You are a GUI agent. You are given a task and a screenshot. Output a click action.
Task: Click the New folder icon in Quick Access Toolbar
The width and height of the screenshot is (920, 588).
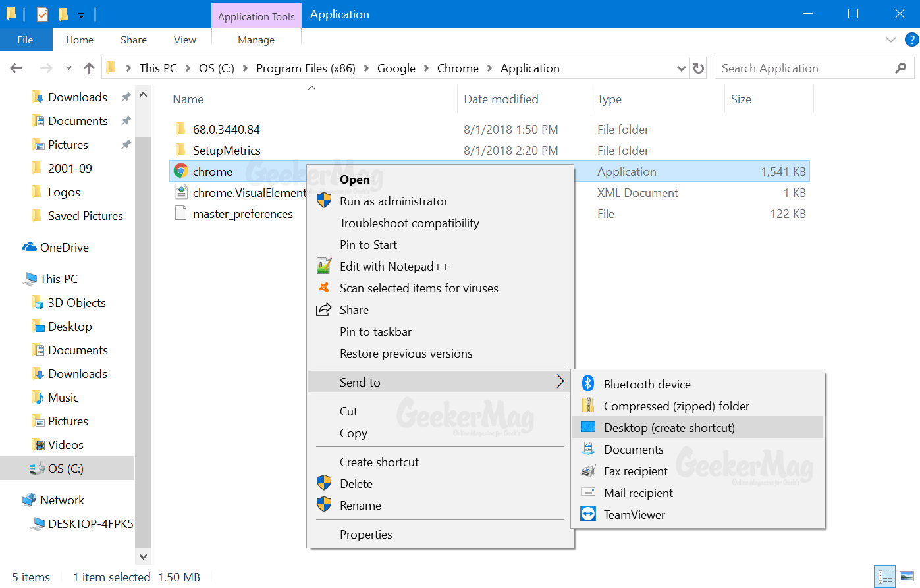63,13
